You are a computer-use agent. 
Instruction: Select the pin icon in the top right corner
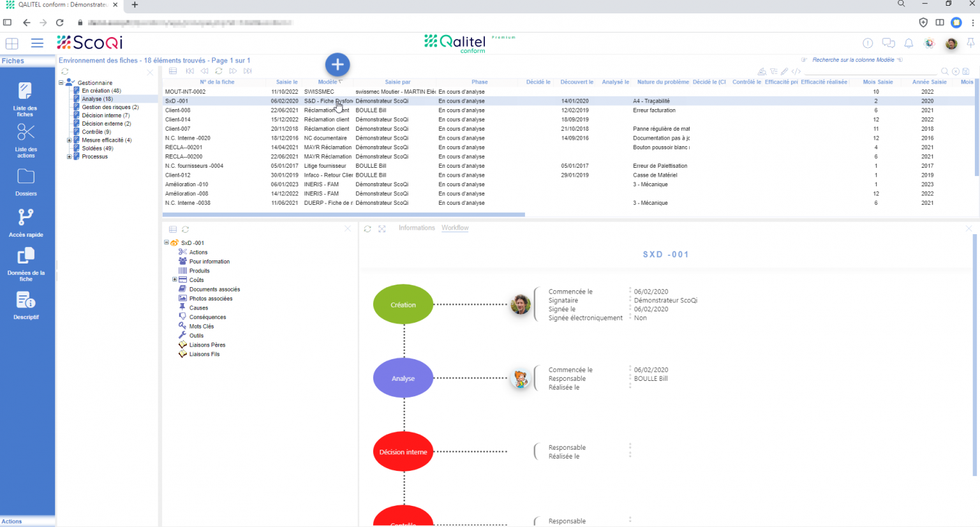970,43
